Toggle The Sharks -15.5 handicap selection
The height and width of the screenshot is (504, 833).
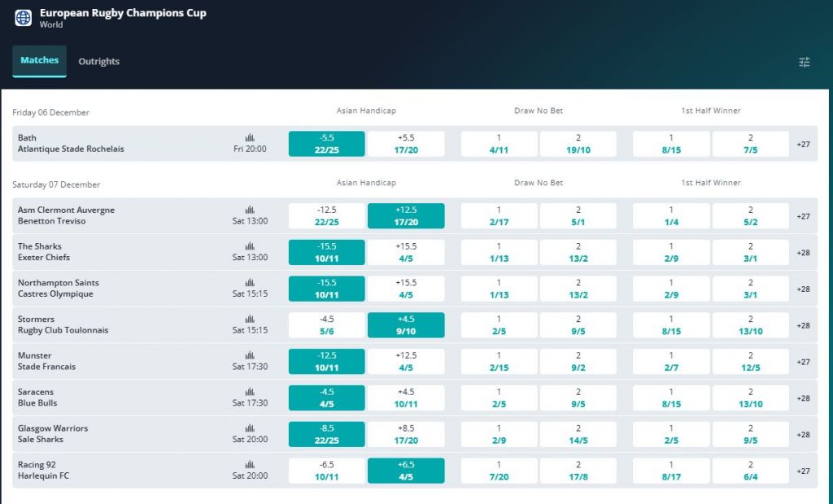[x=327, y=252]
